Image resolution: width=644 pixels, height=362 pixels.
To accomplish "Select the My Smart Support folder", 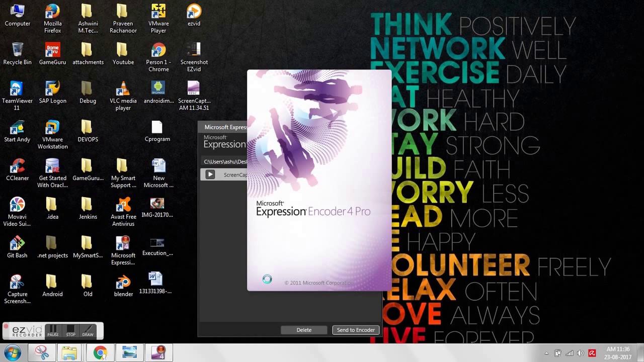I will 123,173.
